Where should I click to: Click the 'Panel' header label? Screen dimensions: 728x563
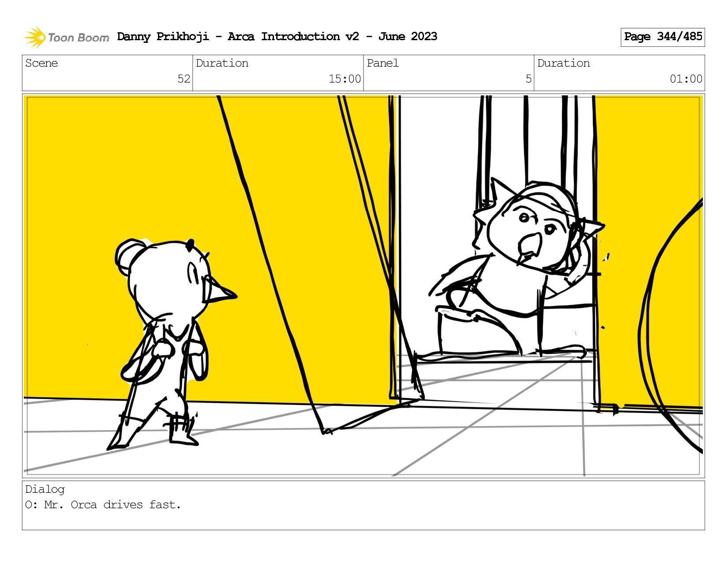pos(383,63)
